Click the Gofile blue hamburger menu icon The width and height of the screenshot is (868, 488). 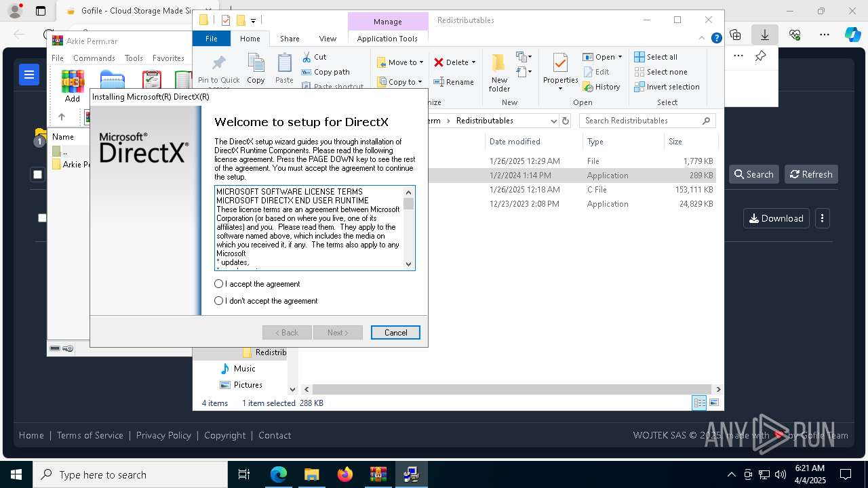click(29, 75)
